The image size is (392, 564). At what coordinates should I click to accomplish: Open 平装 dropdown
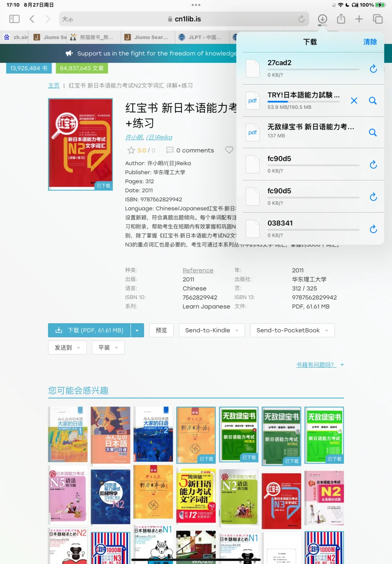[x=108, y=347]
